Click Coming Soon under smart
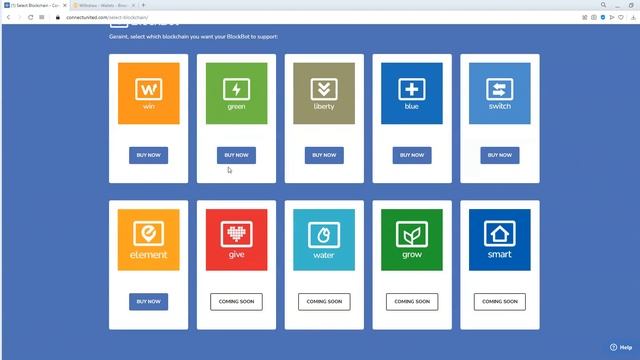Image resolution: width=640 pixels, height=360 pixels. [500, 302]
